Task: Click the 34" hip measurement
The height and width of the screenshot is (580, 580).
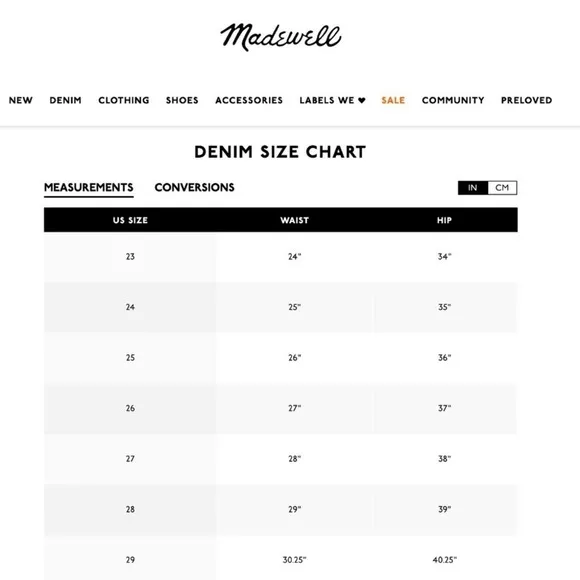Action: pos(444,256)
